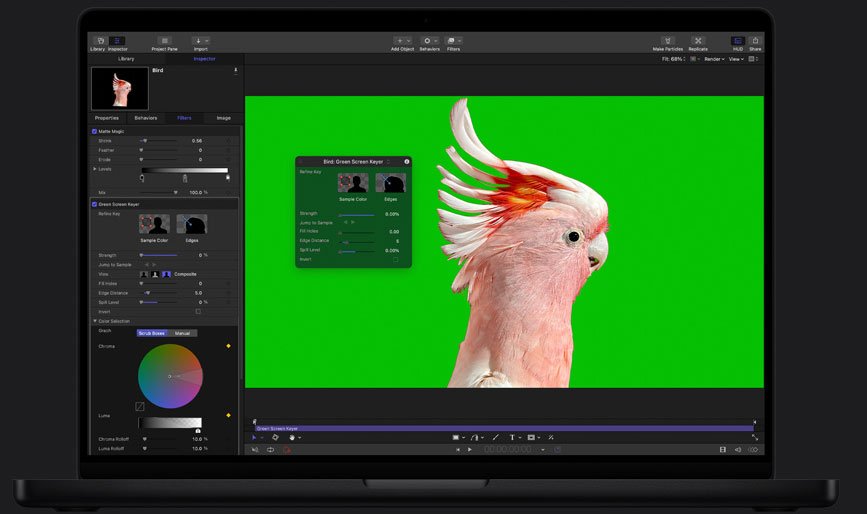867x514 pixels.
Task: Select the 3D Transform tool
Action: point(275,437)
